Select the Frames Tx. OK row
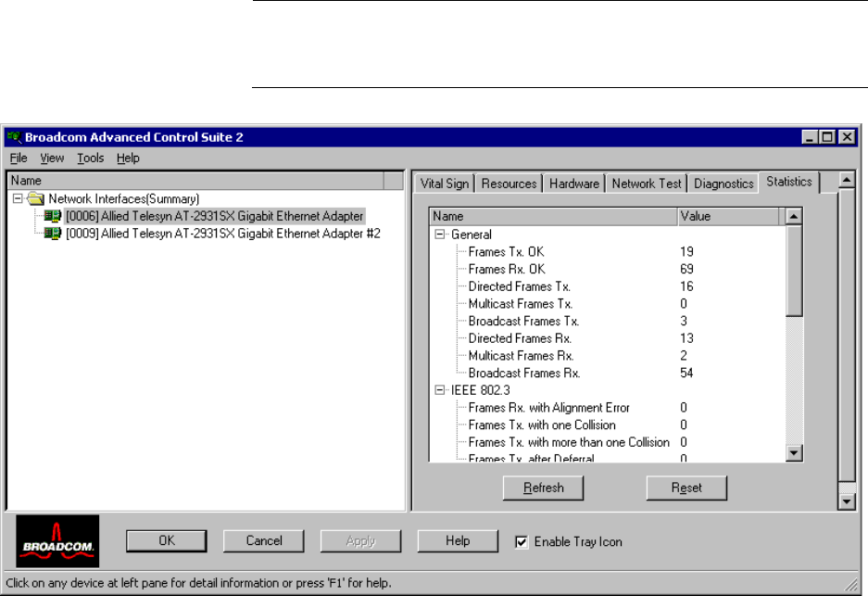Image resolution: width=868 pixels, height=596 pixels. pos(506,251)
